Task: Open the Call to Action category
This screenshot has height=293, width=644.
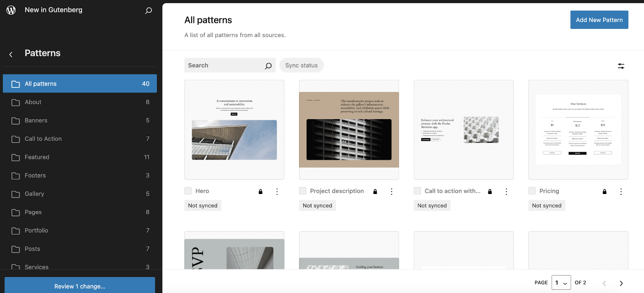Action: point(80,139)
